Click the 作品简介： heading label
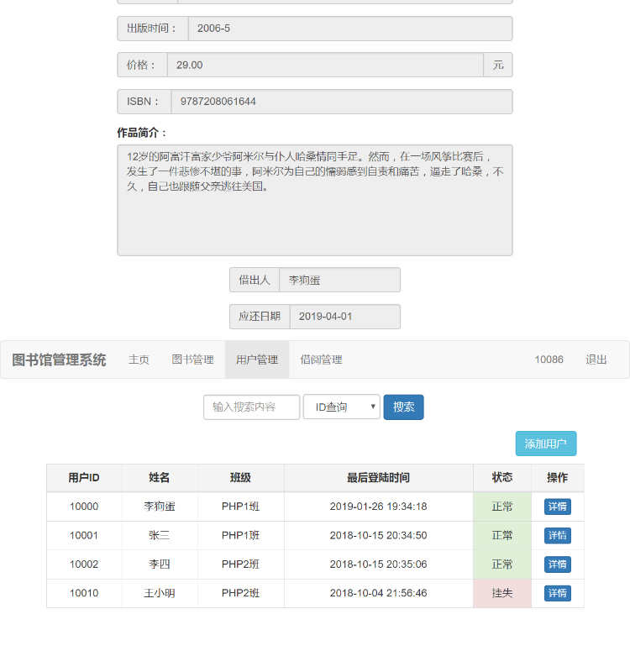The image size is (630, 672). click(x=141, y=133)
